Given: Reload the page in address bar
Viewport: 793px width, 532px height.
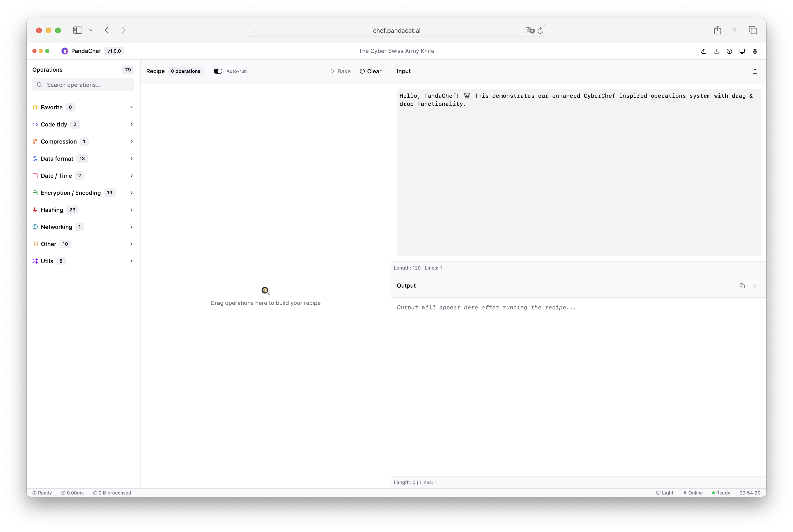Looking at the screenshot, I should click(x=540, y=31).
